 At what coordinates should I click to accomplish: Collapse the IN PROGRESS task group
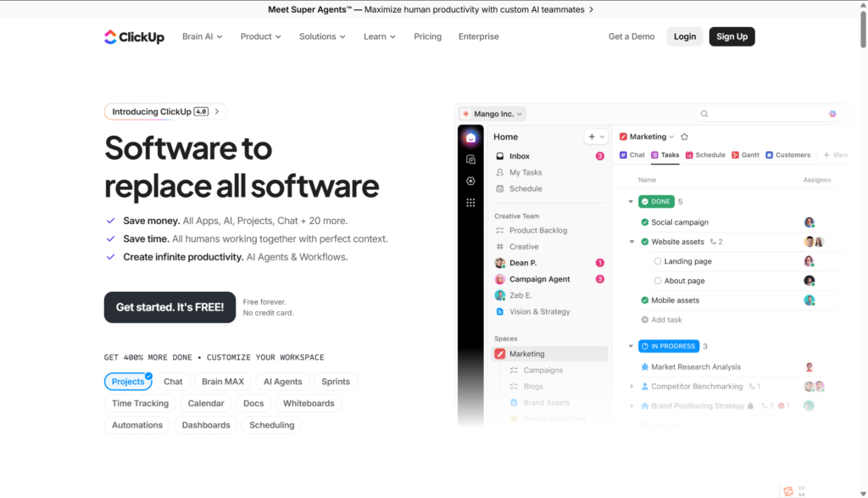[631, 346]
